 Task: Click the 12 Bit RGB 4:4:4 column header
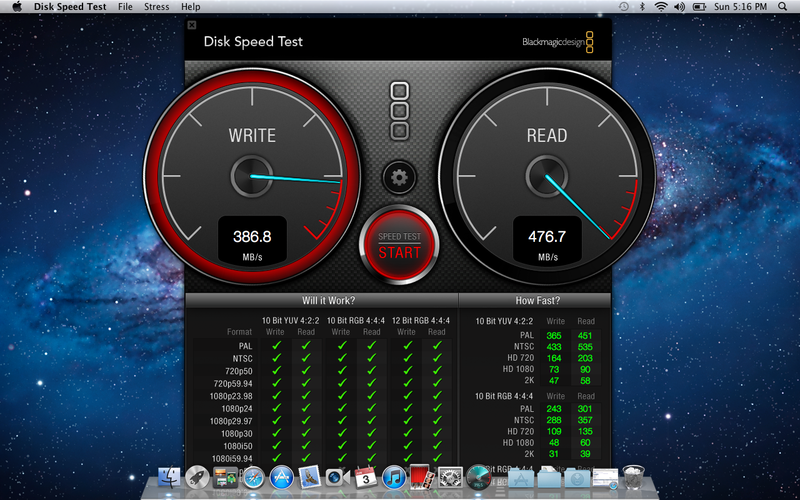[x=421, y=320]
